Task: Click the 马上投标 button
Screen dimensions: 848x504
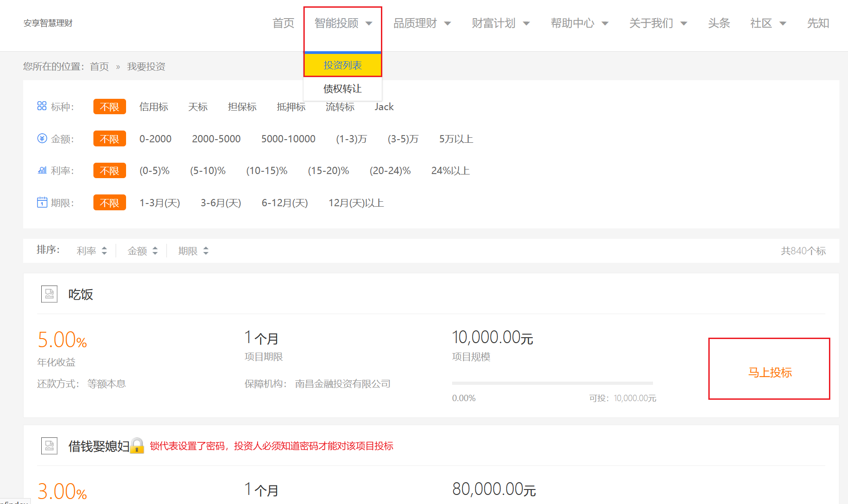Action: (769, 373)
